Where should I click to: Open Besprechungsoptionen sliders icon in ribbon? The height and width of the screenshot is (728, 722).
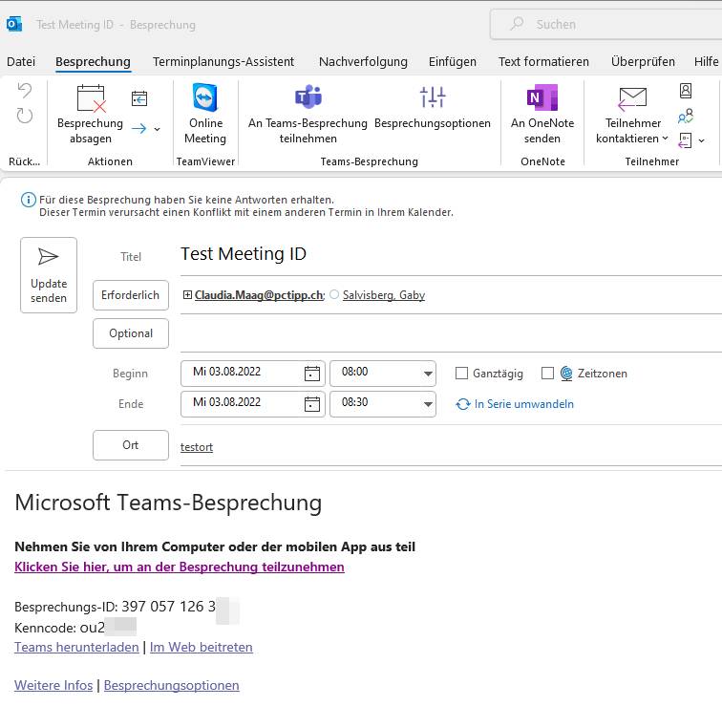click(x=433, y=97)
